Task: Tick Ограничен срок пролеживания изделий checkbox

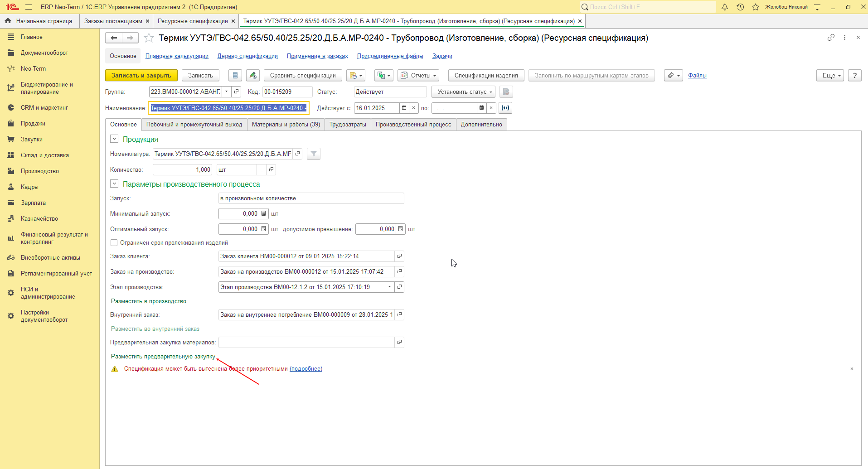Action: 114,243
